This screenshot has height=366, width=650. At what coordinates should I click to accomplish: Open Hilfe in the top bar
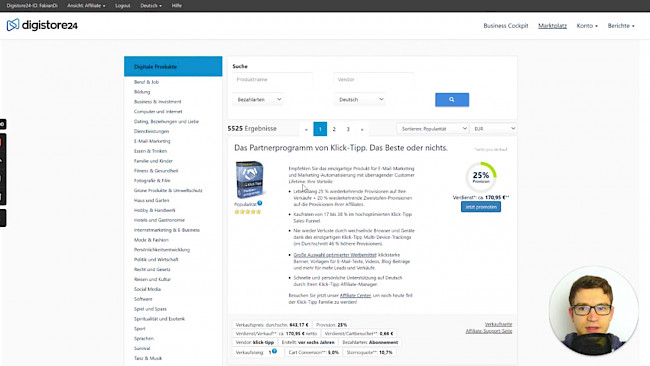pyautogui.click(x=177, y=6)
